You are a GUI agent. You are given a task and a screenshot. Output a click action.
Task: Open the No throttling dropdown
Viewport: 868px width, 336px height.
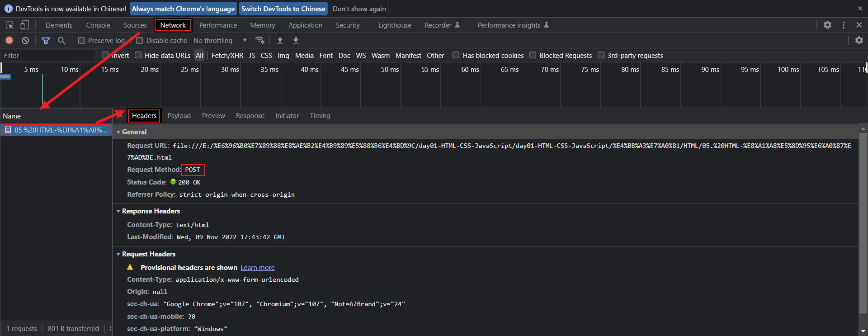pos(220,40)
